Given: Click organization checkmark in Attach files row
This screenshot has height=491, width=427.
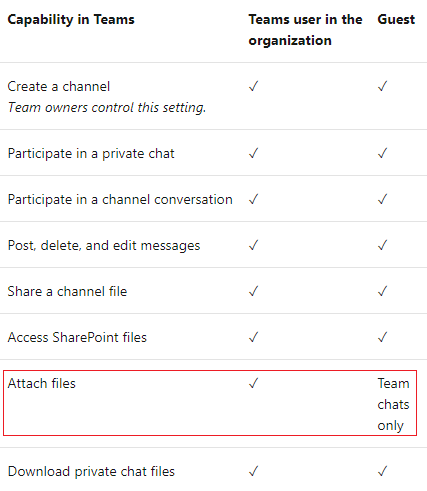Looking at the screenshot, I should click(253, 383).
